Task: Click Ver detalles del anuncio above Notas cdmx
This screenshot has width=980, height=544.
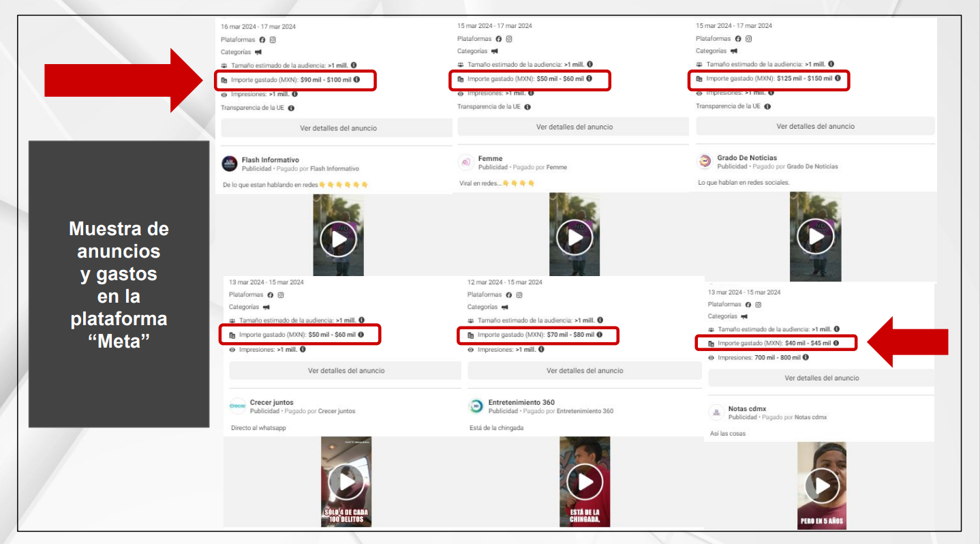Action: [x=821, y=378]
